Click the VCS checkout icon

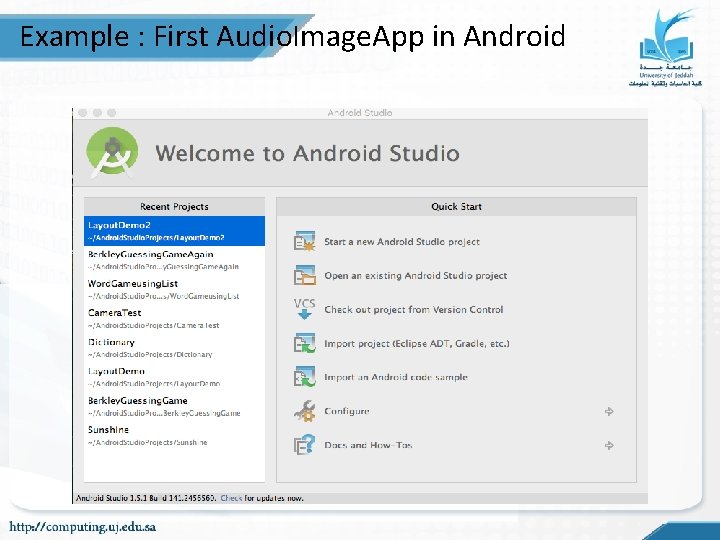point(304,309)
